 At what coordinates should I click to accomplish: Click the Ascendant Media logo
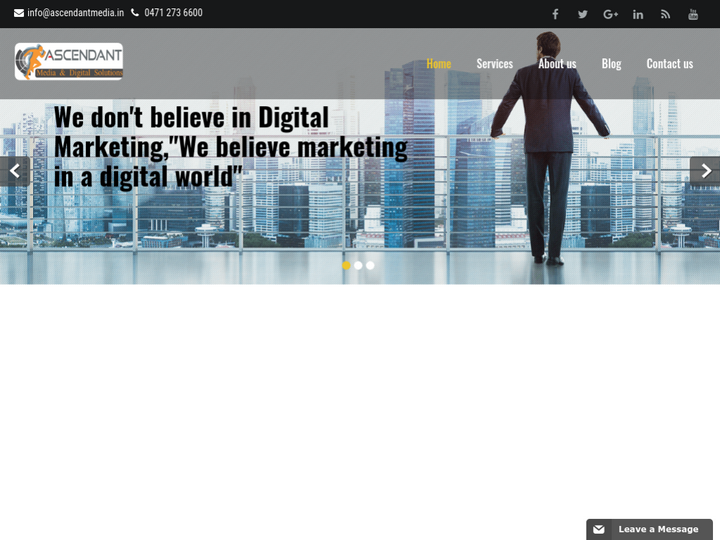click(x=69, y=62)
